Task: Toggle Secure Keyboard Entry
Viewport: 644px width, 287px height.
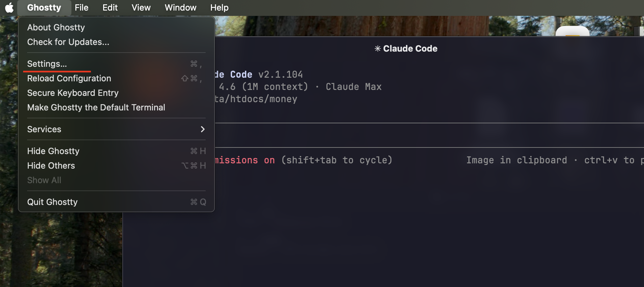Action: pos(73,93)
